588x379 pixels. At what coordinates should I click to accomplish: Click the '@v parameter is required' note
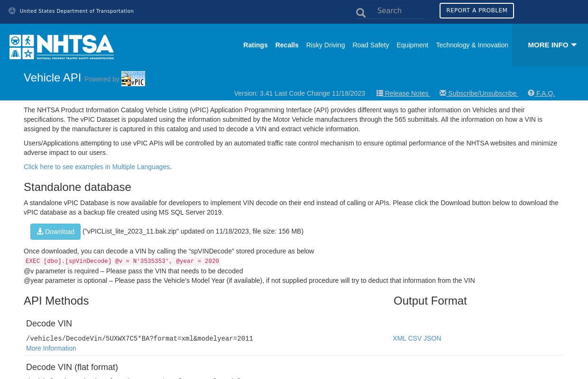(133, 271)
